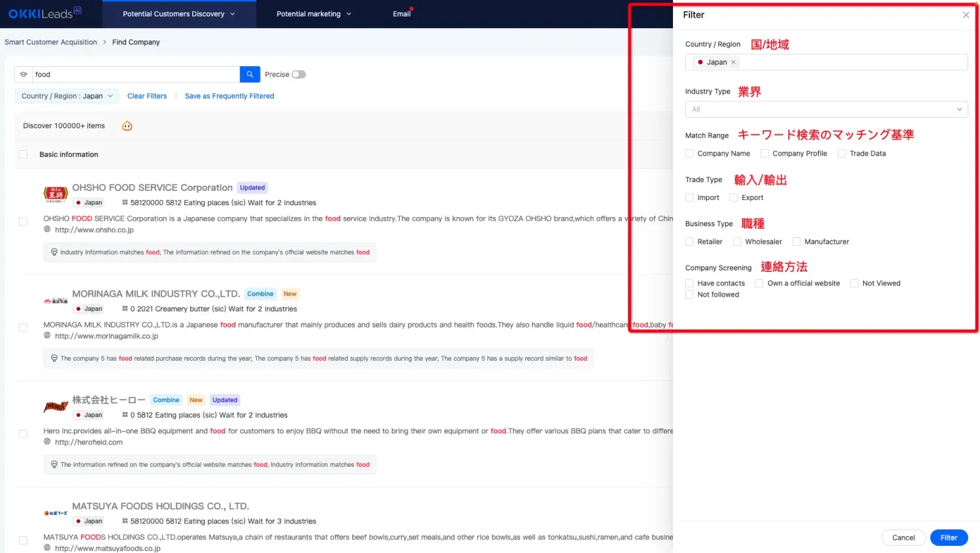
Task: Click the HERO company logo
Action: pos(56,407)
